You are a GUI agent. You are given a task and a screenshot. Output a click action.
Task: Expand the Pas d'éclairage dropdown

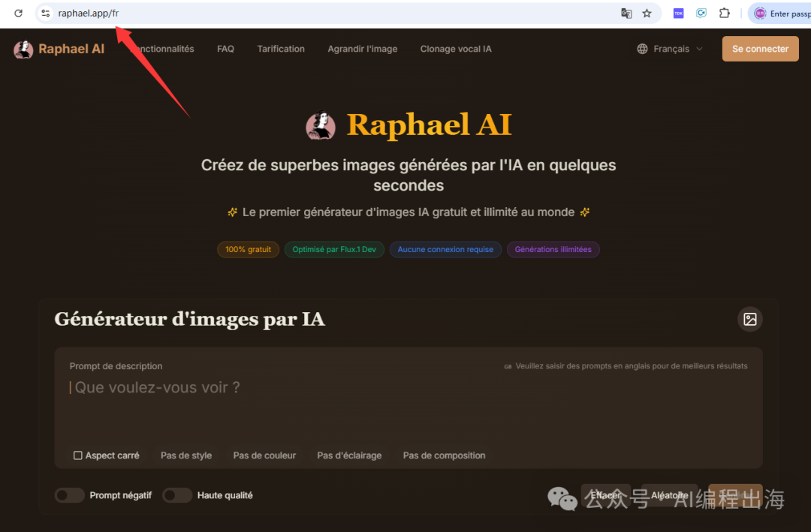(x=349, y=455)
